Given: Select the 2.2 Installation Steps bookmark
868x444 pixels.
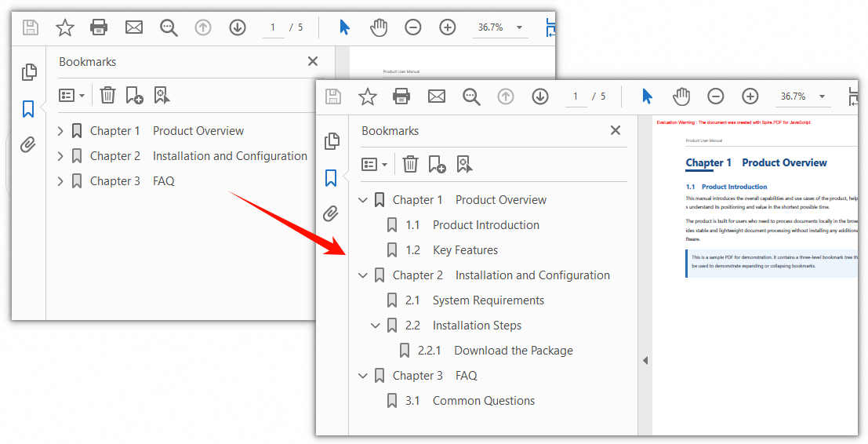Looking at the screenshot, I should 463,326.
